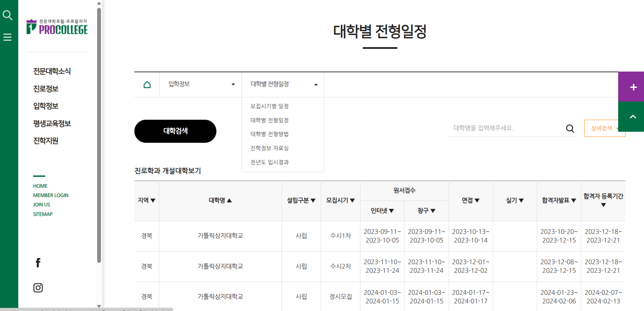Expand the 입학정보 breadcrumb dropdown
This screenshot has height=311, width=644.
point(201,84)
